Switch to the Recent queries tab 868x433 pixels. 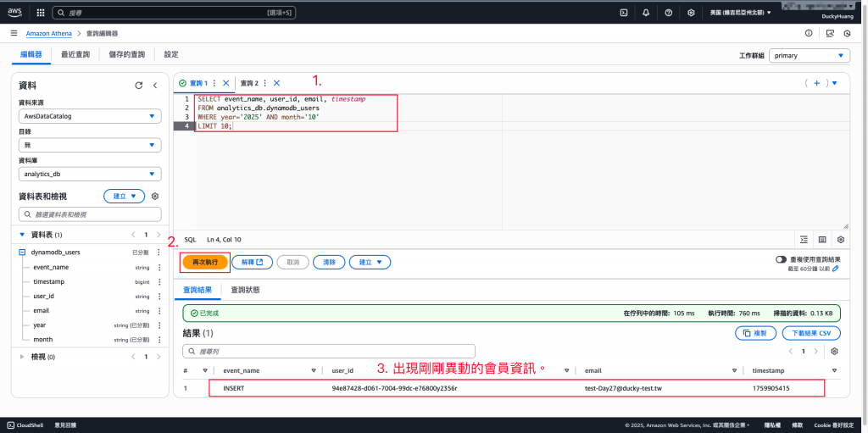pyautogui.click(x=75, y=55)
